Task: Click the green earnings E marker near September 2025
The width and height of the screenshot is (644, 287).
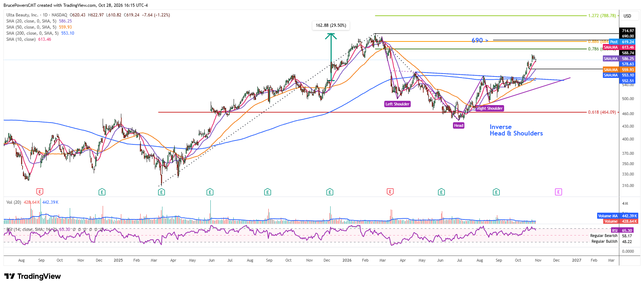Action: [268, 192]
